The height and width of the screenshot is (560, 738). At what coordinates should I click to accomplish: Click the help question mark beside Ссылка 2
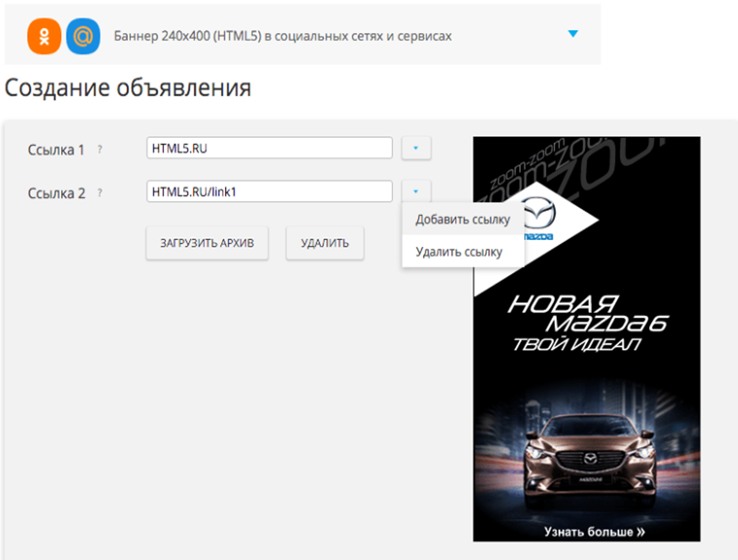click(100, 193)
